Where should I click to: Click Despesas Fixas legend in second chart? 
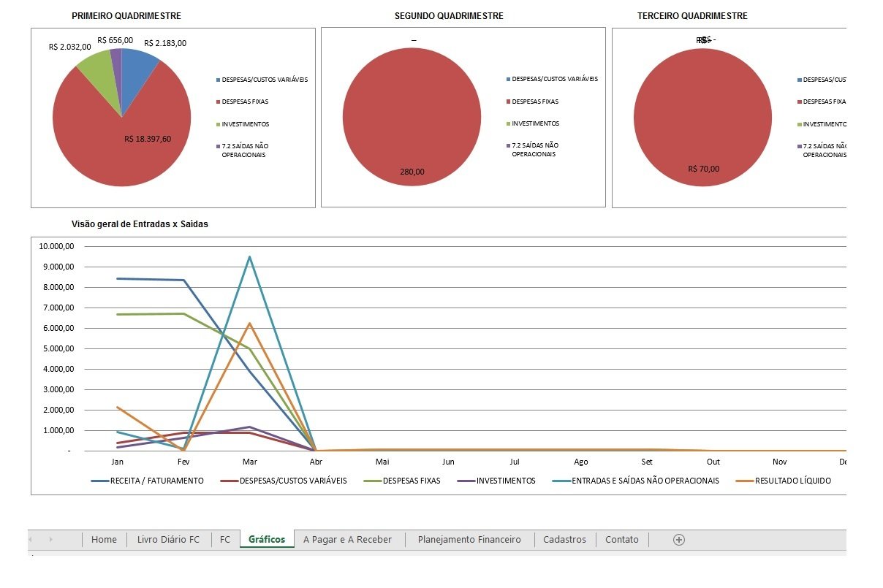point(531,102)
